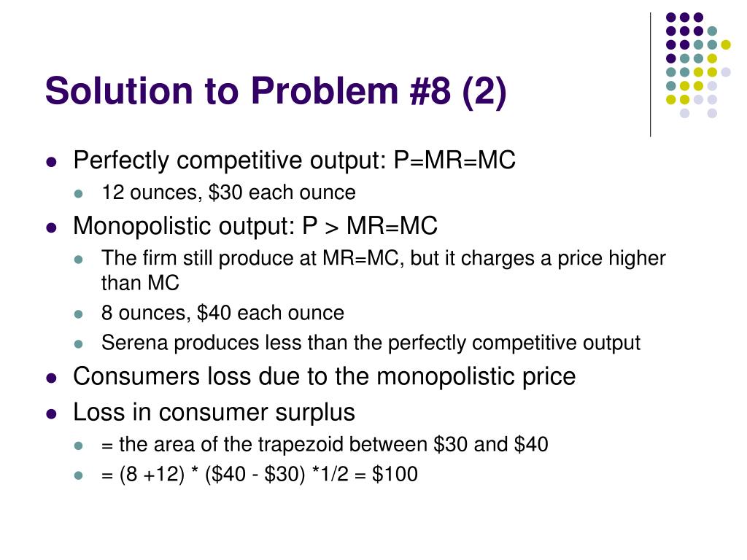Click the 'Loss in consumer surplus' heading
Viewport: 747px width, 560px height.
pos(214,413)
